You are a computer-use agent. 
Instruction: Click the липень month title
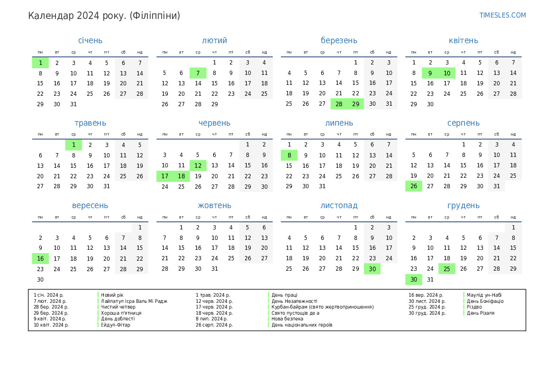[339, 123]
